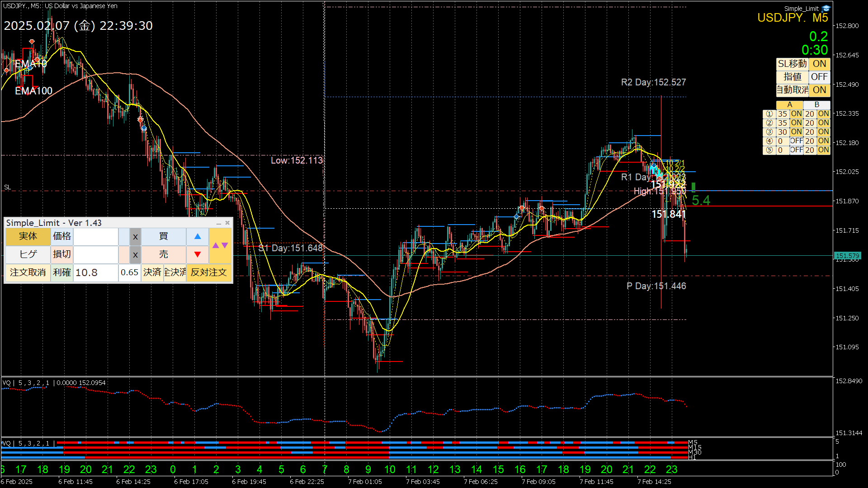Screen dimensions: 868x488
Task: Select the 実体 mode button
Action: click(x=28, y=236)
